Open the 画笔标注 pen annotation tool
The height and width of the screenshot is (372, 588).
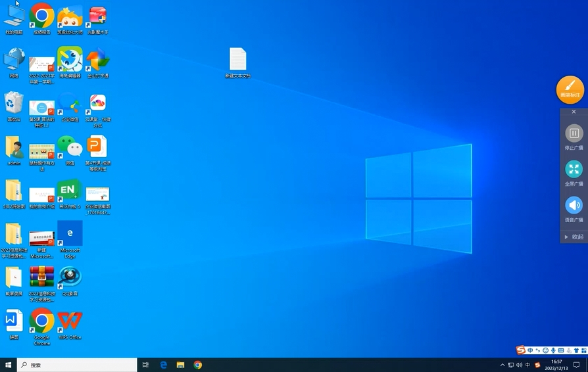pos(570,90)
